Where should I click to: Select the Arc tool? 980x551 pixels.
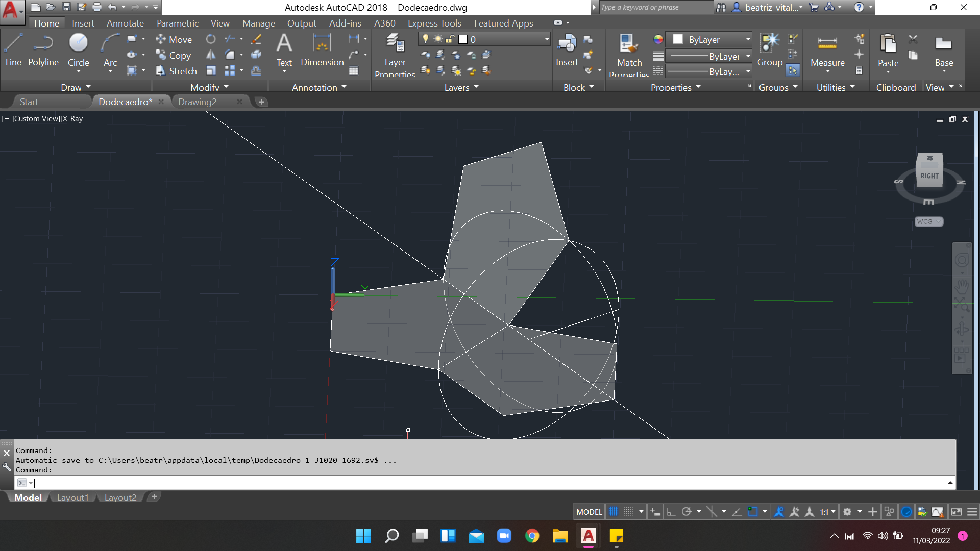pos(110,50)
